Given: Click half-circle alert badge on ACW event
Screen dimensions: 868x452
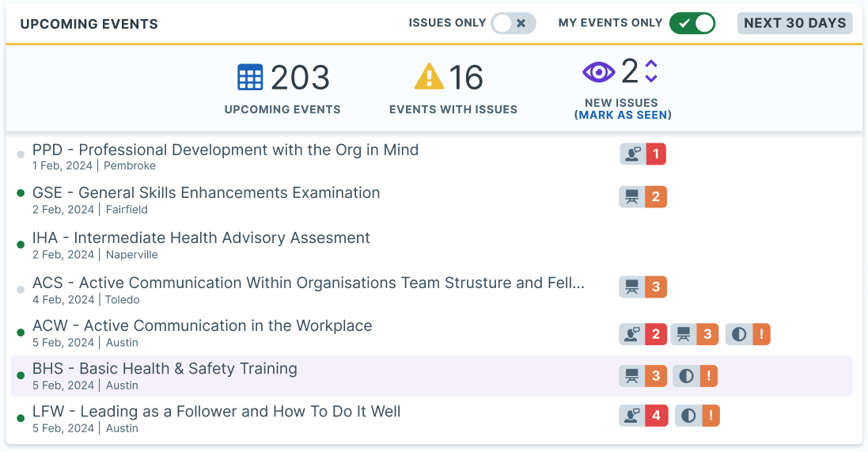Looking at the screenshot, I should point(747,334).
